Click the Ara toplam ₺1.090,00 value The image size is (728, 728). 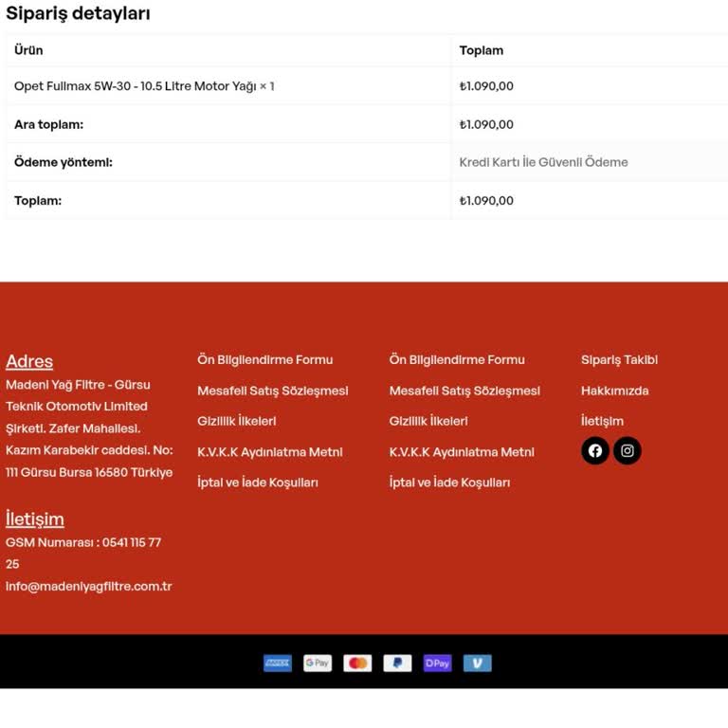(x=486, y=124)
